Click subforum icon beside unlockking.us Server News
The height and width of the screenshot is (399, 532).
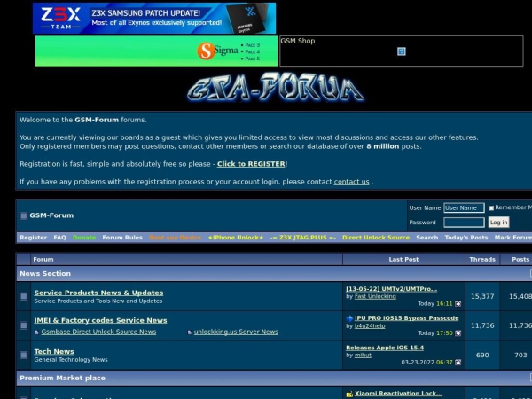click(190, 332)
